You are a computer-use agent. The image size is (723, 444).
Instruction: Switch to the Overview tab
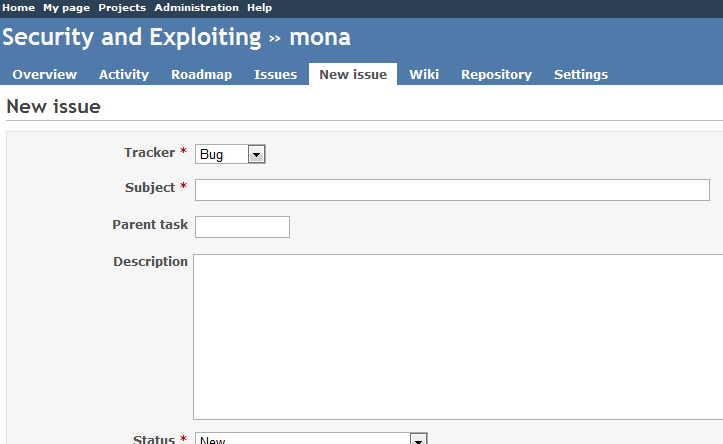pyautogui.click(x=44, y=74)
